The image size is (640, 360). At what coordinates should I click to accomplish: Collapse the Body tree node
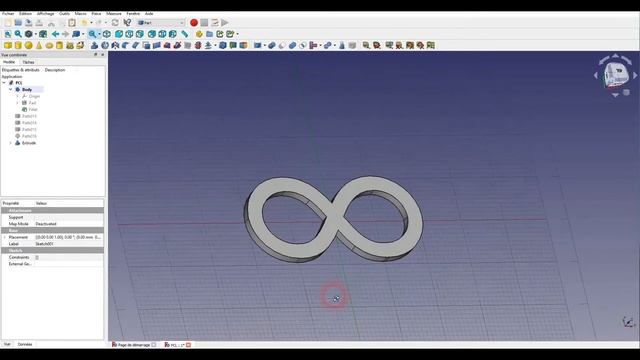pyautogui.click(x=11, y=89)
